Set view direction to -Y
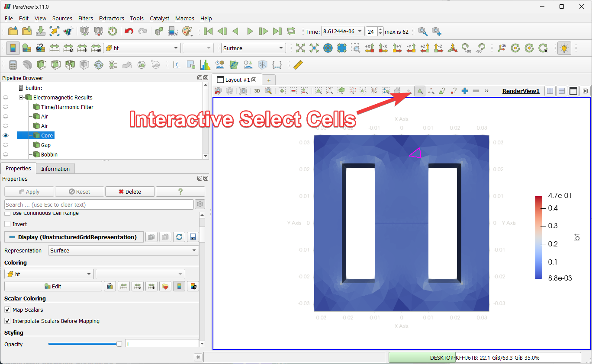This screenshot has width=592, height=364. [411, 48]
